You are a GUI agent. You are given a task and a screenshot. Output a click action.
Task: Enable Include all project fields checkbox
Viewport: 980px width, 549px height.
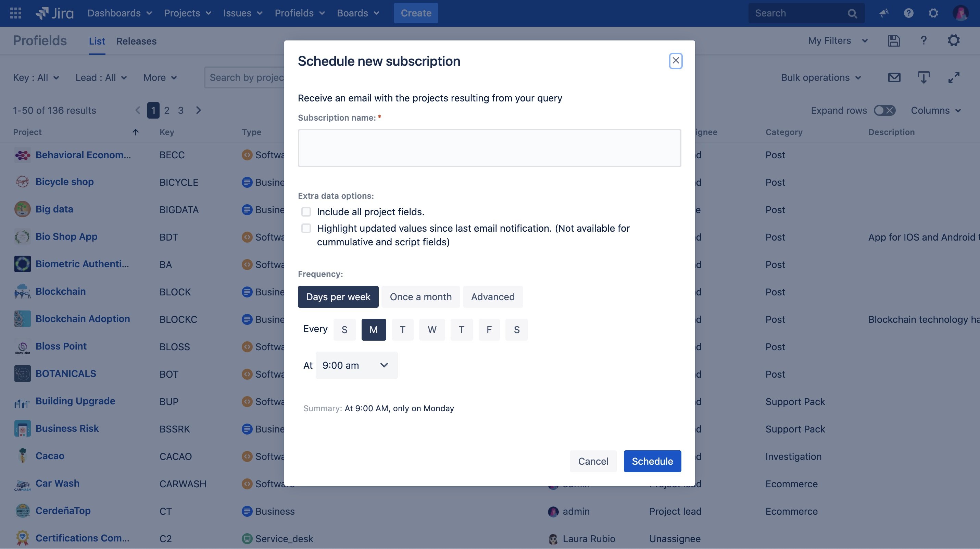305,212
